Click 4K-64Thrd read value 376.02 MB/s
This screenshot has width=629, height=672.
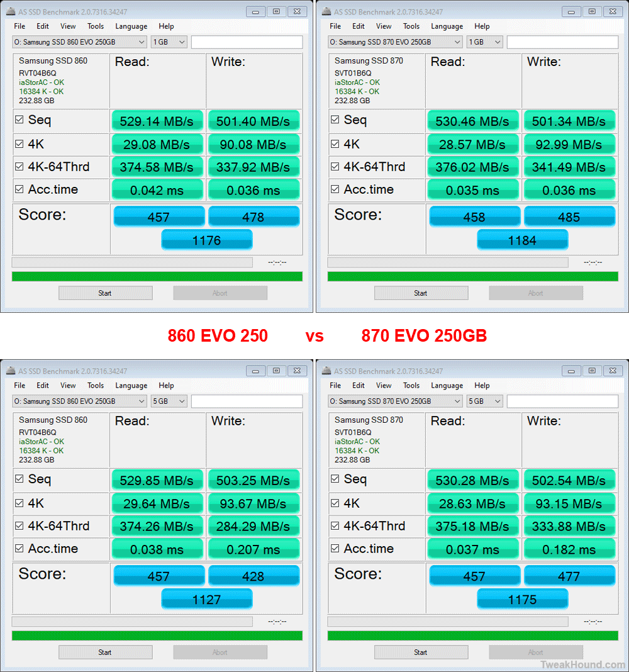(x=472, y=167)
